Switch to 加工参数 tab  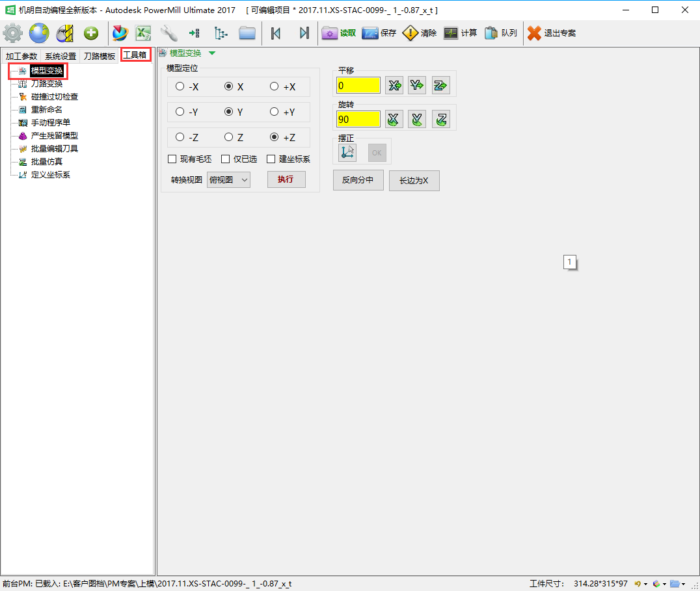(x=21, y=56)
